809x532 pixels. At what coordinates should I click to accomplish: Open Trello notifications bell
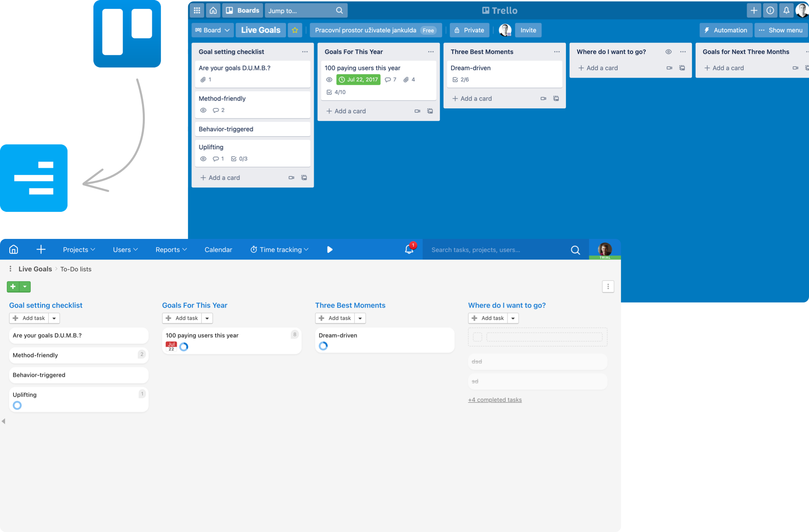pos(786,11)
